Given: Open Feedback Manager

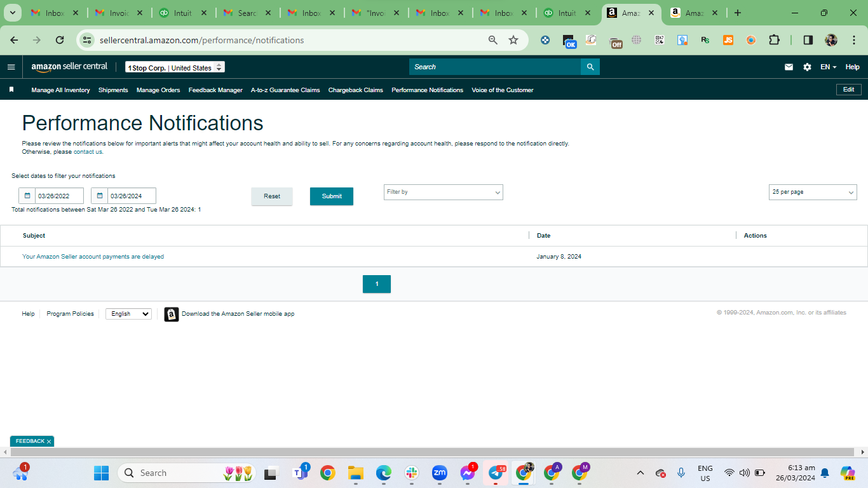Looking at the screenshot, I should [215, 90].
